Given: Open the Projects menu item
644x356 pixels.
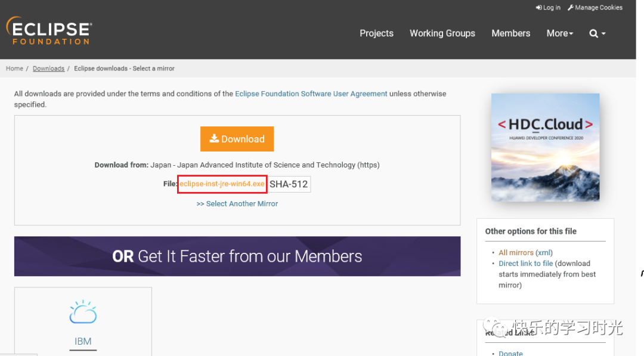Looking at the screenshot, I should click(376, 33).
